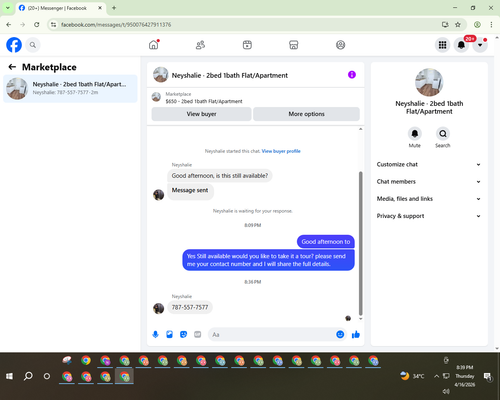
Task: Show hidden system tray icons
Action: pos(436,376)
